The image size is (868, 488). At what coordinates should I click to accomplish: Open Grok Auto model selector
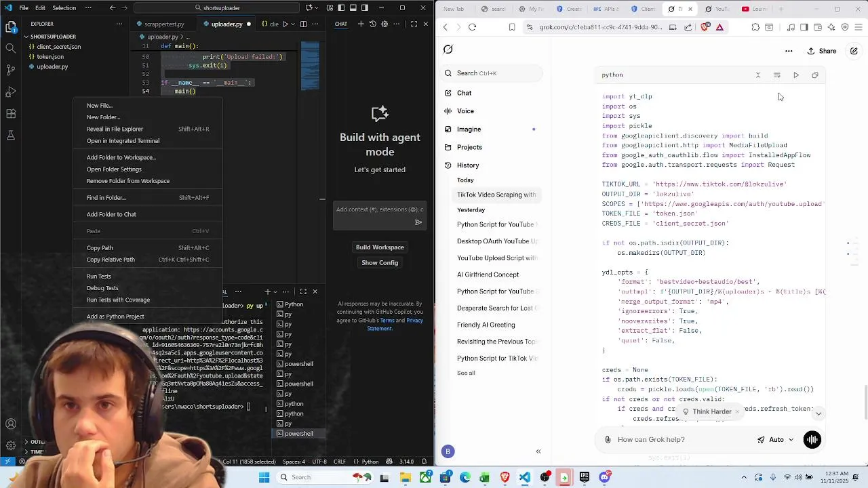(776, 440)
